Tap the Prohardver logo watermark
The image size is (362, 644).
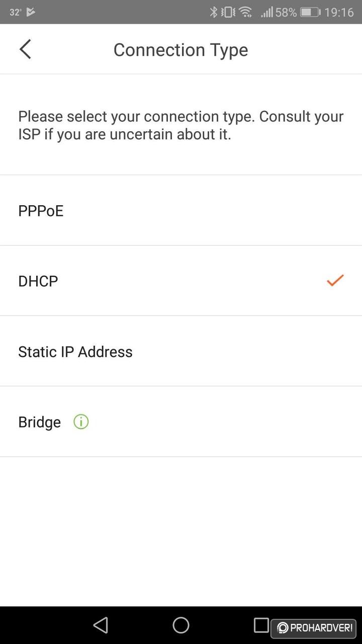click(314, 628)
